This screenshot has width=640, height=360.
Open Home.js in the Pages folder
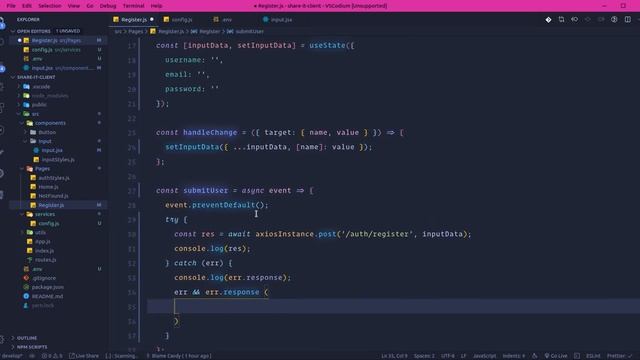coord(49,187)
